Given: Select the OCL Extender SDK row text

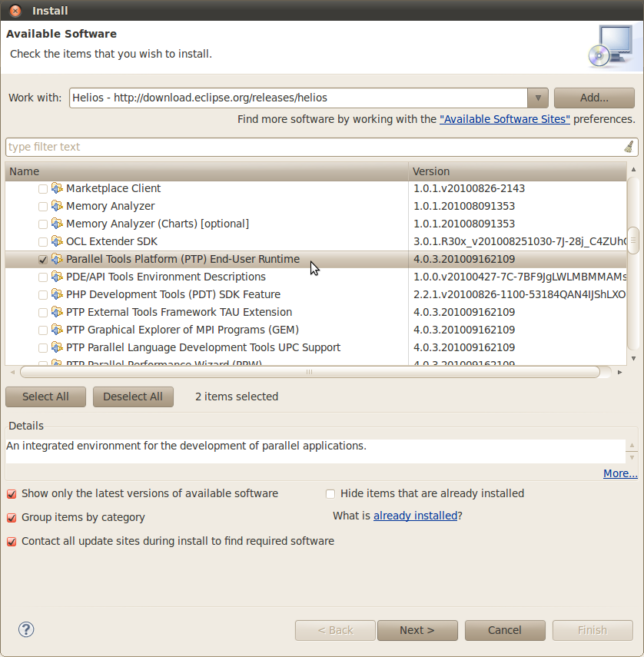Looking at the screenshot, I should coord(111,241).
